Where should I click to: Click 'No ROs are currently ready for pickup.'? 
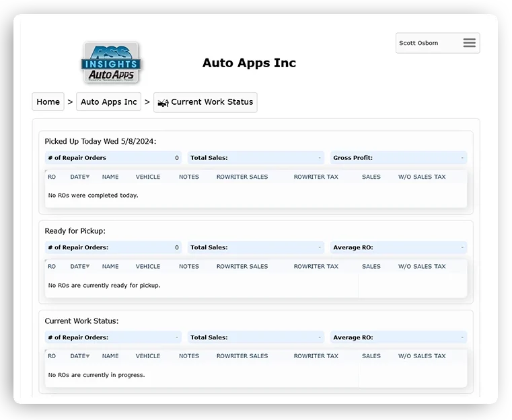tap(104, 286)
